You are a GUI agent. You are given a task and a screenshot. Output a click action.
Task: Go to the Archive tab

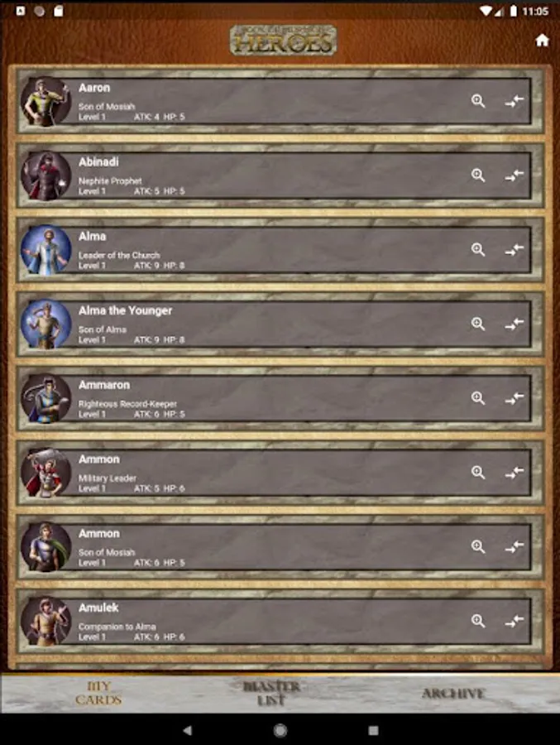click(x=453, y=693)
